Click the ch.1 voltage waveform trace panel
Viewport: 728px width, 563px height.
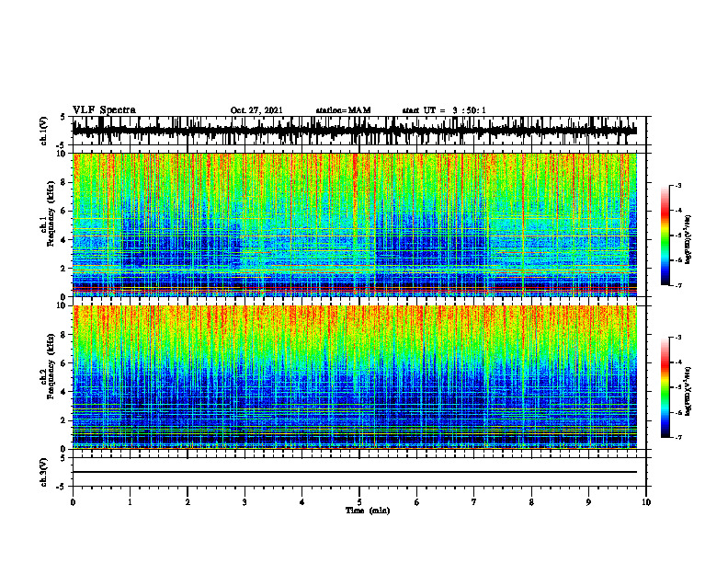(x=359, y=131)
